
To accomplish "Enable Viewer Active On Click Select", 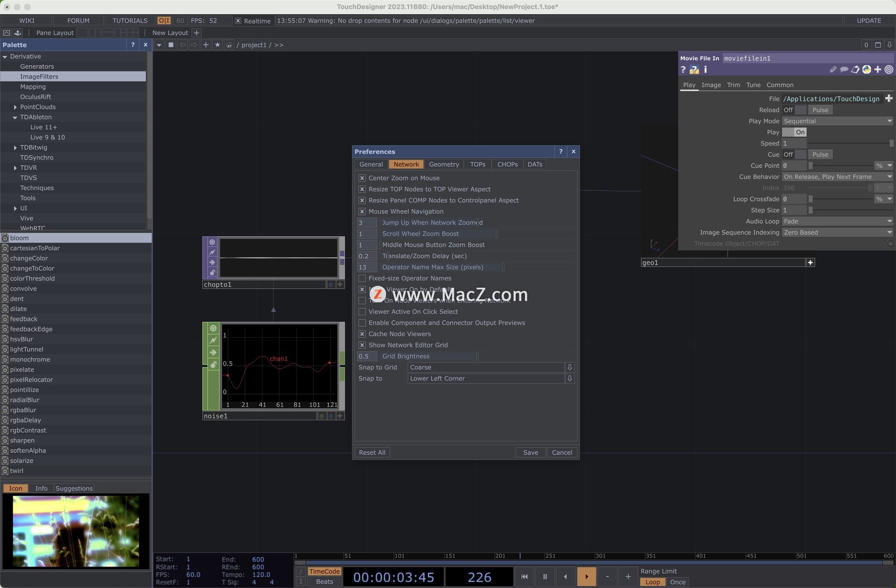I will (x=362, y=312).
